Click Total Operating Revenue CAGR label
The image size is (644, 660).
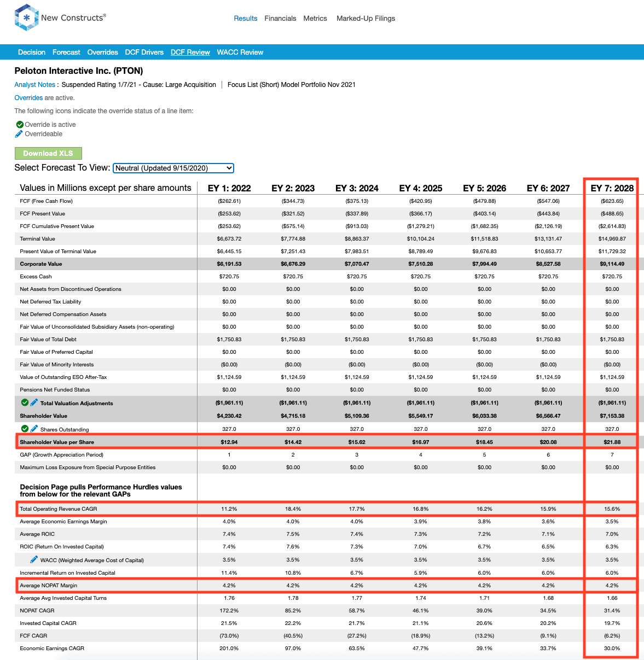pos(59,509)
